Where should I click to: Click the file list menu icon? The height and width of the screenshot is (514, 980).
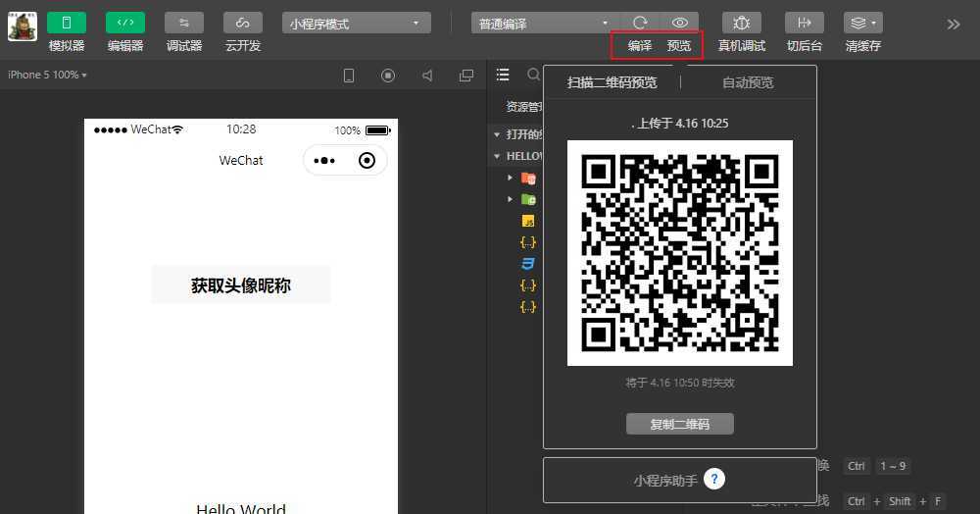point(503,75)
